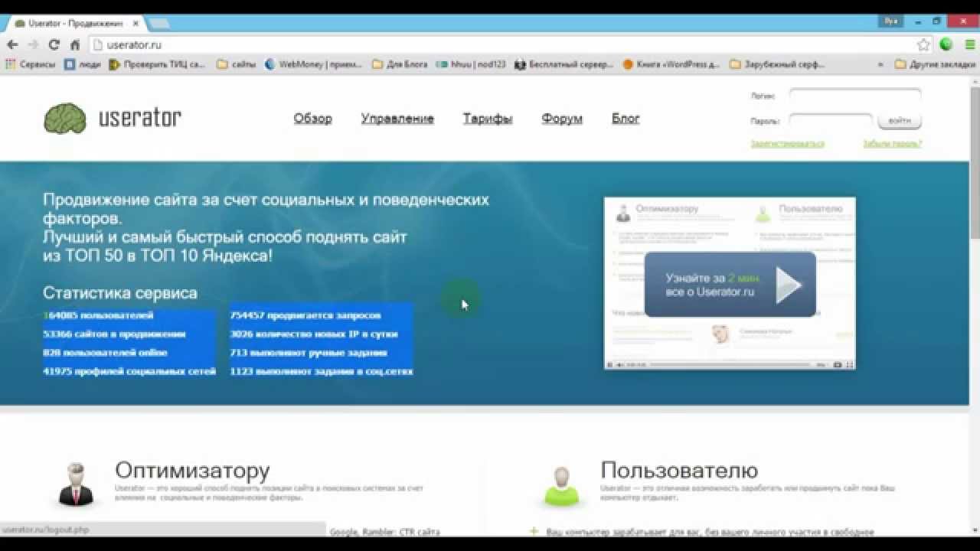
Task: Click '713 выполняют ручные задания' text
Action: pos(309,353)
